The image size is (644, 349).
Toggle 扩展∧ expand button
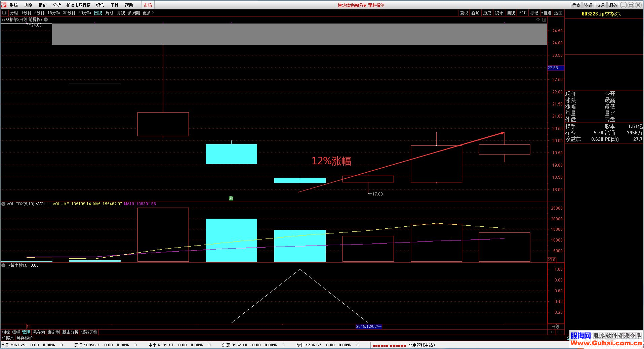click(x=8, y=338)
